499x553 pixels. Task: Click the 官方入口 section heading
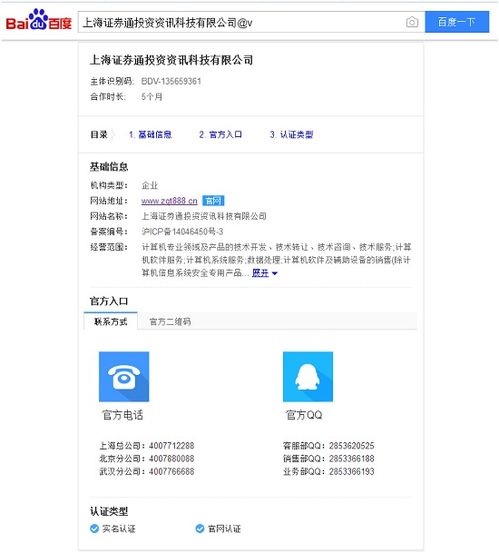pyautogui.click(x=109, y=301)
